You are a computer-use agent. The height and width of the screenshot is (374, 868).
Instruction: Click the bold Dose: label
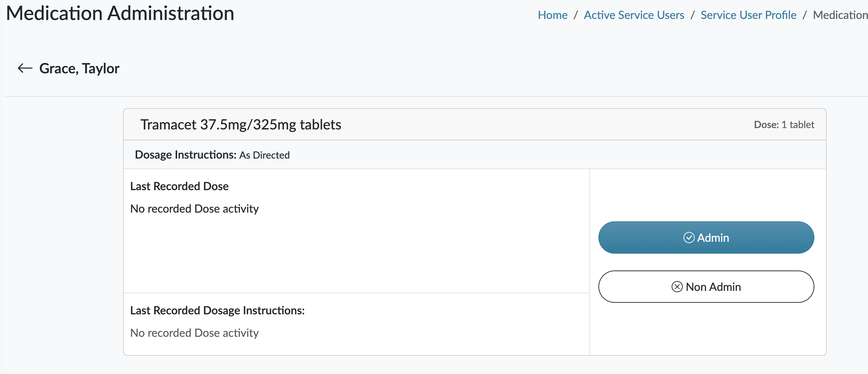pos(766,125)
